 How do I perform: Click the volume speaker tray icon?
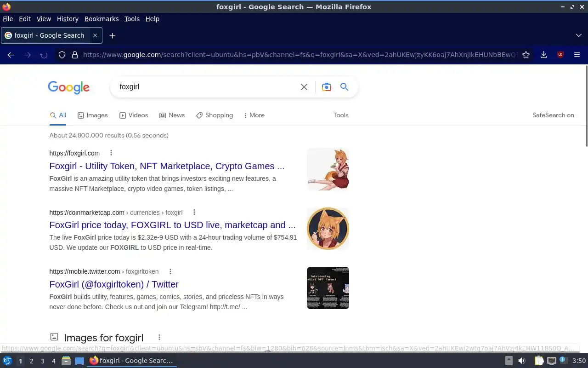coord(522,361)
